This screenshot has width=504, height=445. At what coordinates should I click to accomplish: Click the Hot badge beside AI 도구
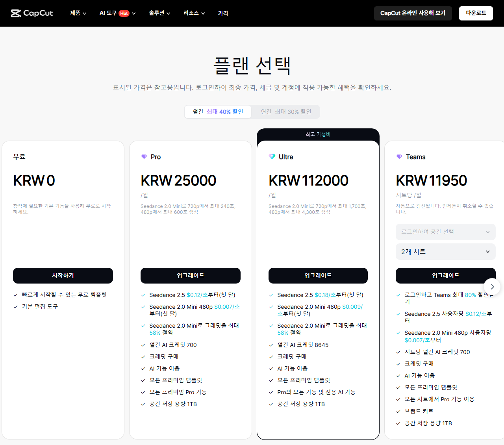coord(124,13)
